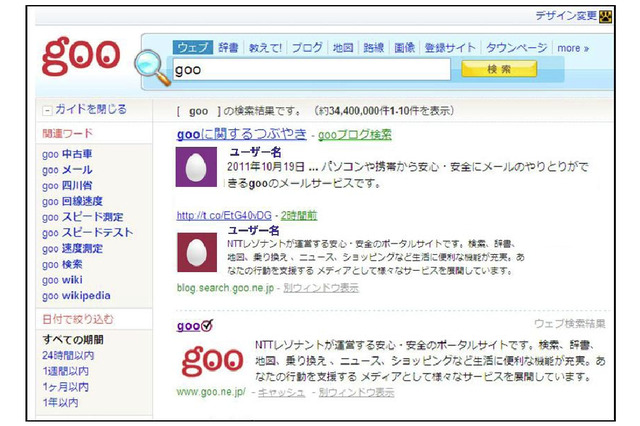The width and height of the screenshot is (640, 426).
Task: Open related word goo 中古車
Action: 67,154
